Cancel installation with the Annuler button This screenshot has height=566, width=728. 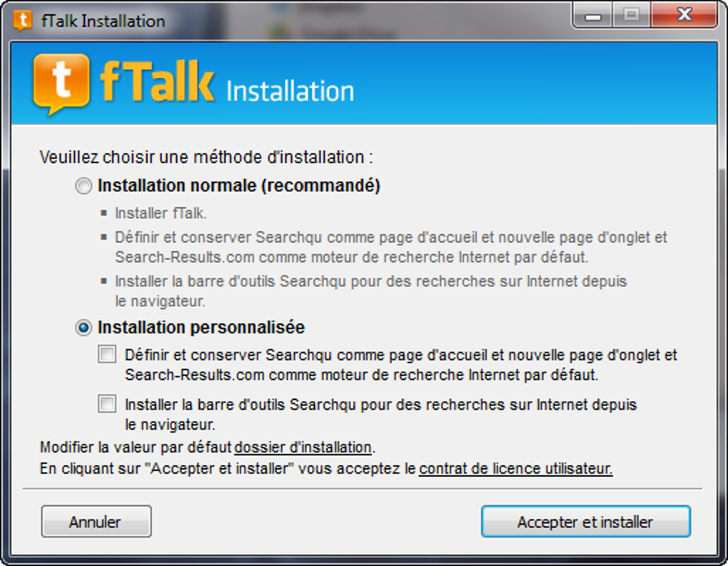(96, 521)
